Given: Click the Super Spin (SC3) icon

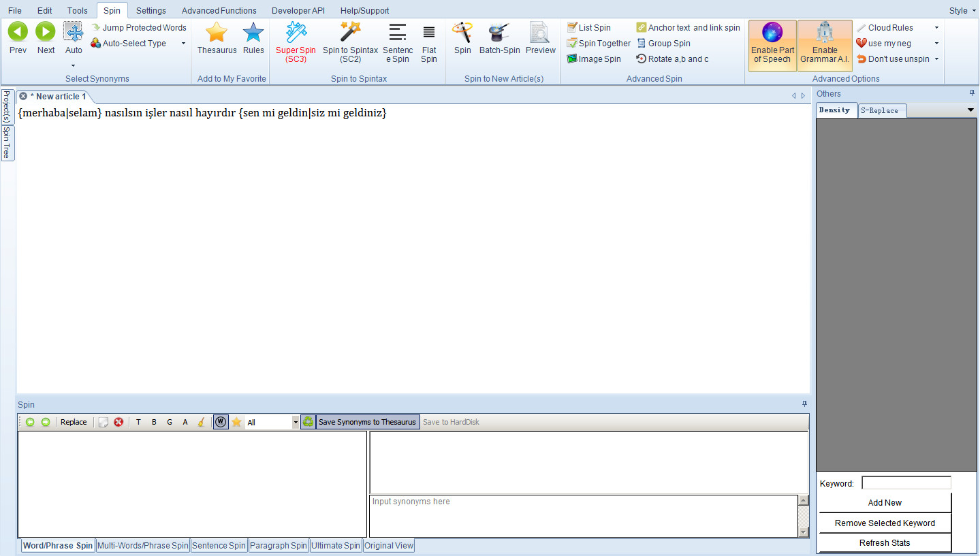Looking at the screenshot, I should tap(296, 33).
